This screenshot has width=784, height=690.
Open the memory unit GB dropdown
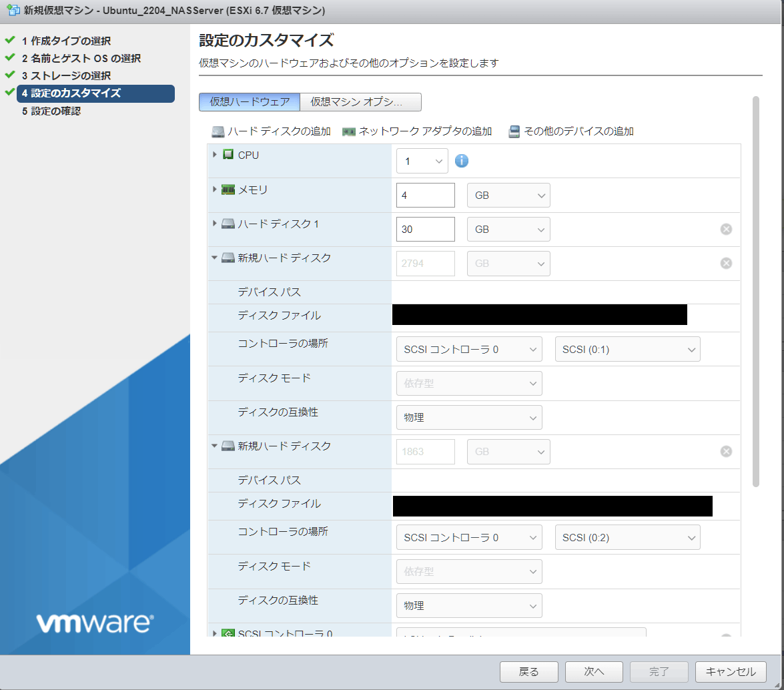508,195
